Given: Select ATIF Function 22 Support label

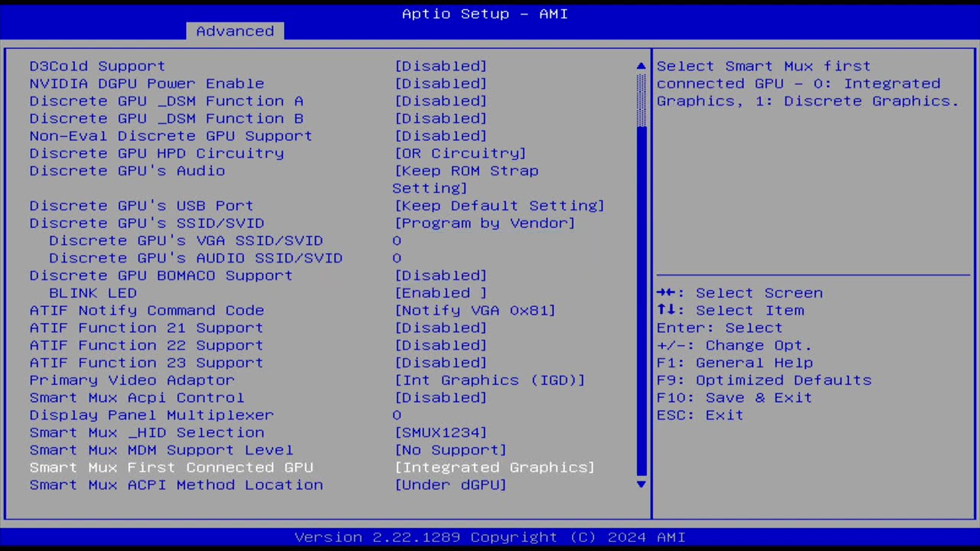Looking at the screenshot, I should tap(146, 345).
